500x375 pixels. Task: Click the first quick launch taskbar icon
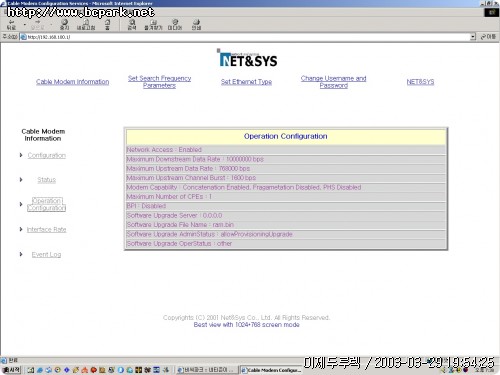click(31, 370)
